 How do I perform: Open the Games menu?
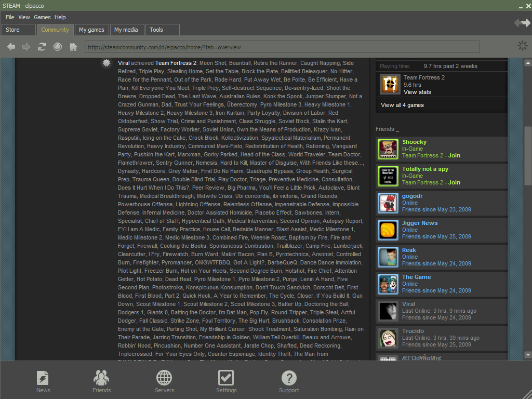42,17
